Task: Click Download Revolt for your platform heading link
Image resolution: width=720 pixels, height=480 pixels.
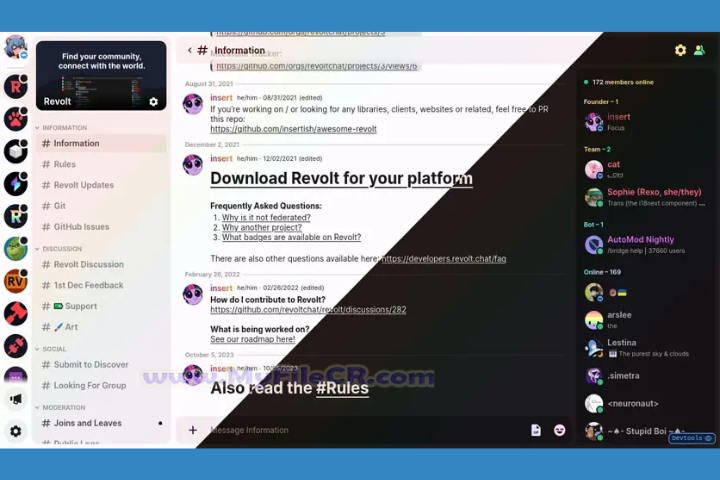Action: [x=341, y=178]
